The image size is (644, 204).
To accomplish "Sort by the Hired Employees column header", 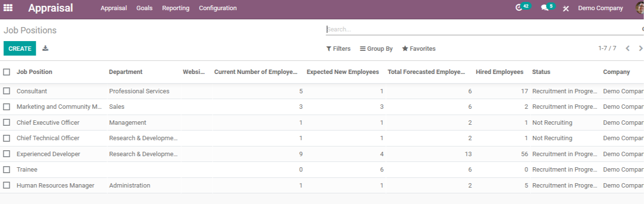I will pyautogui.click(x=500, y=72).
